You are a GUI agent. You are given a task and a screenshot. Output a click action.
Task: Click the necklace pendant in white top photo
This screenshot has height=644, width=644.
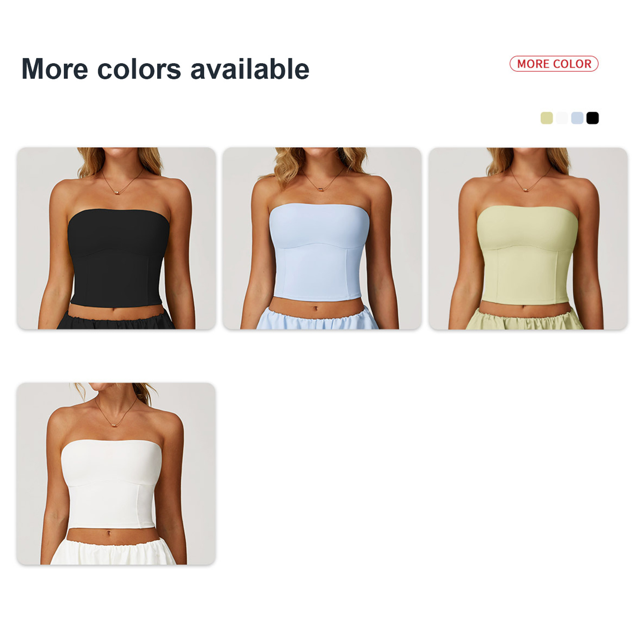point(115,424)
